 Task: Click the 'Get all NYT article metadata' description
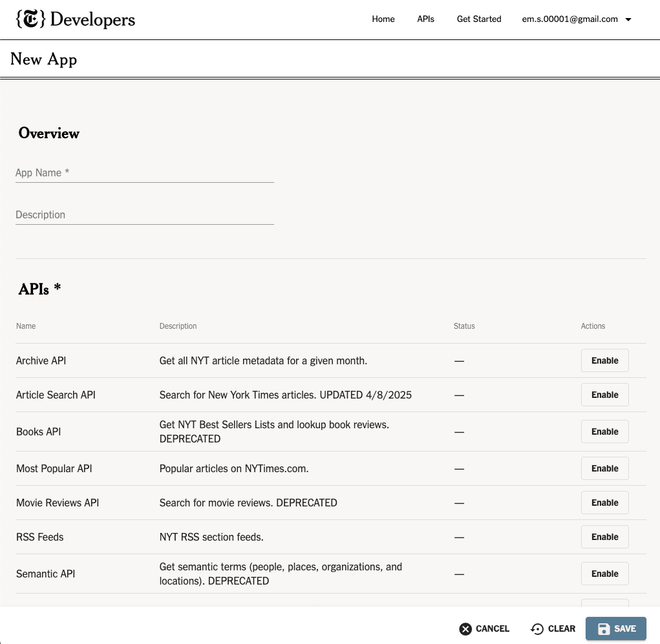coord(263,361)
